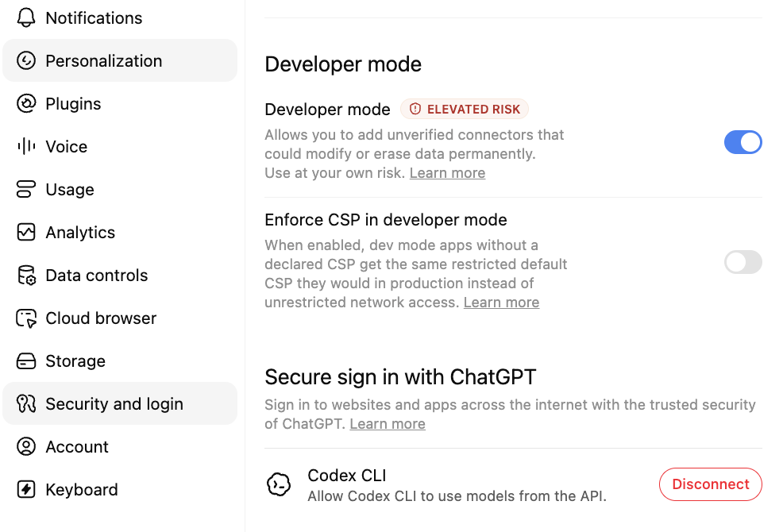The width and height of the screenshot is (783, 532).
Task: Enable the Enforce CSP in developer mode switch
Action: (x=742, y=262)
